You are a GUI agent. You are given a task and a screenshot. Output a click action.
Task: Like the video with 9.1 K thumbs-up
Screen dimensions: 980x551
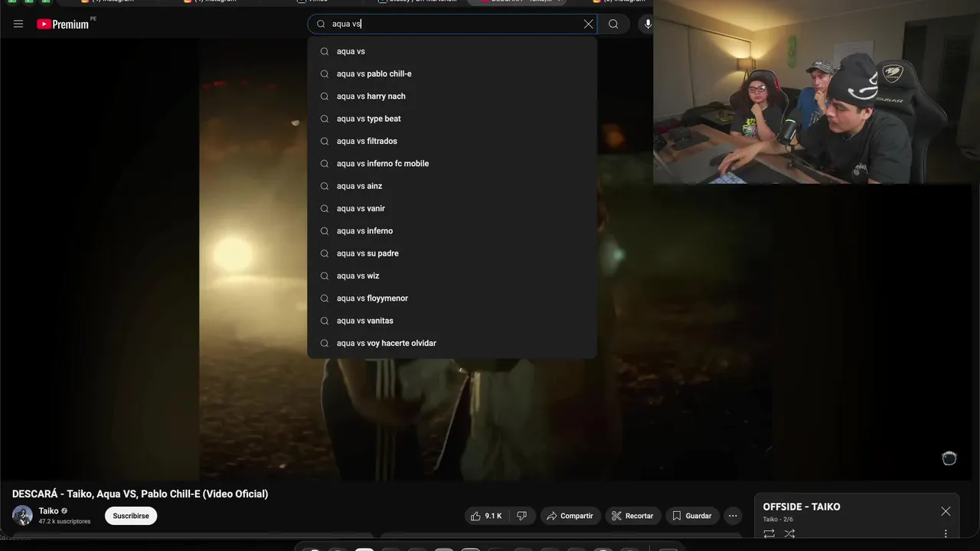click(x=486, y=516)
